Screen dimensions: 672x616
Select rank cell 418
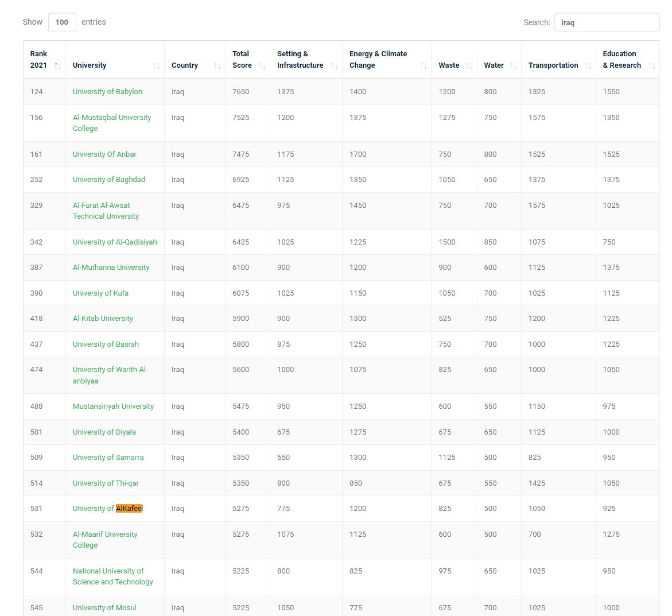coord(36,319)
